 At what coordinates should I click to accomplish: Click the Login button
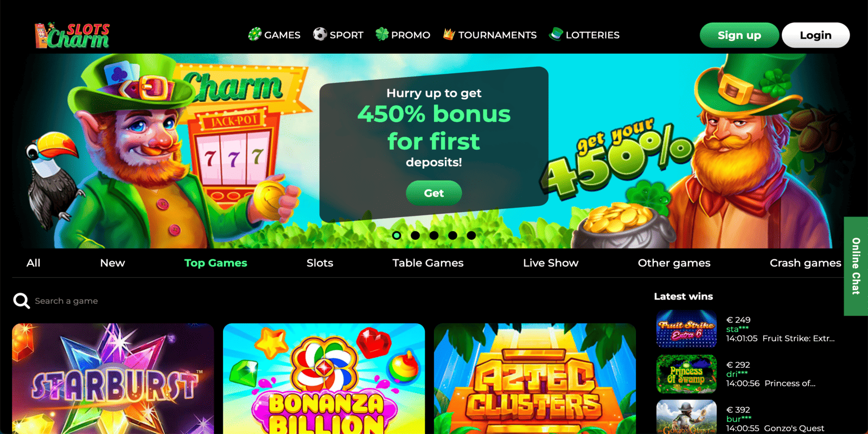(x=815, y=35)
